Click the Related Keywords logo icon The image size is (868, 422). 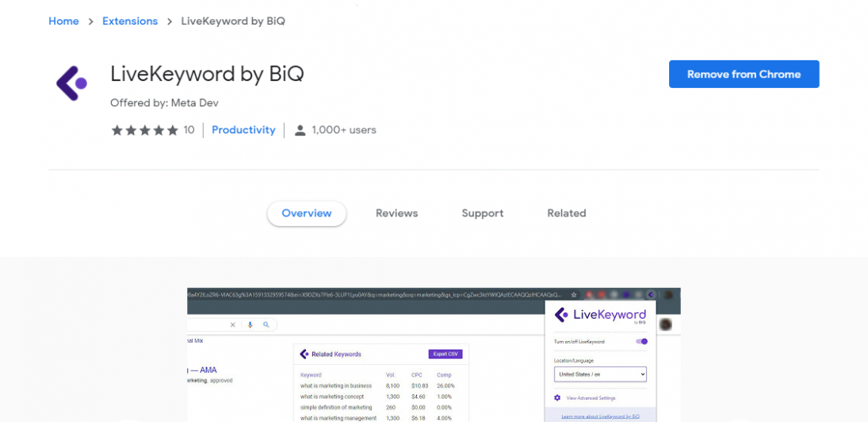304,354
